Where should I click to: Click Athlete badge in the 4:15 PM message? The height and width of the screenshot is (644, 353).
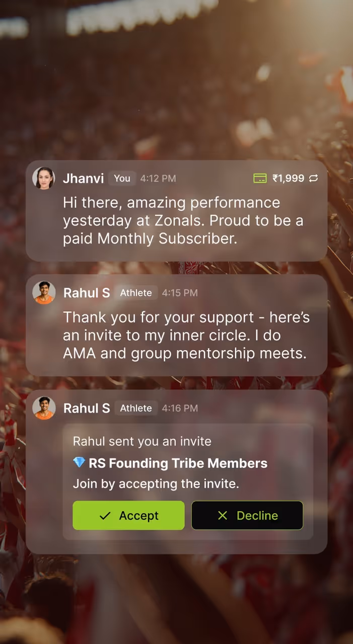[136, 293]
